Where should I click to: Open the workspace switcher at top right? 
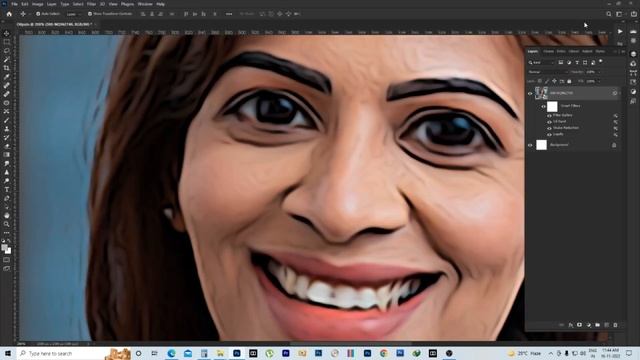point(619,14)
